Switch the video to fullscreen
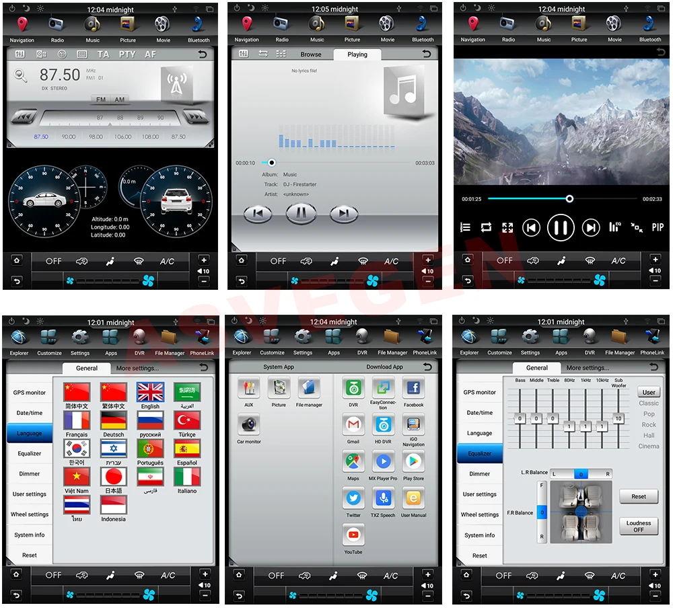The image size is (673, 616). (x=507, y=227)
